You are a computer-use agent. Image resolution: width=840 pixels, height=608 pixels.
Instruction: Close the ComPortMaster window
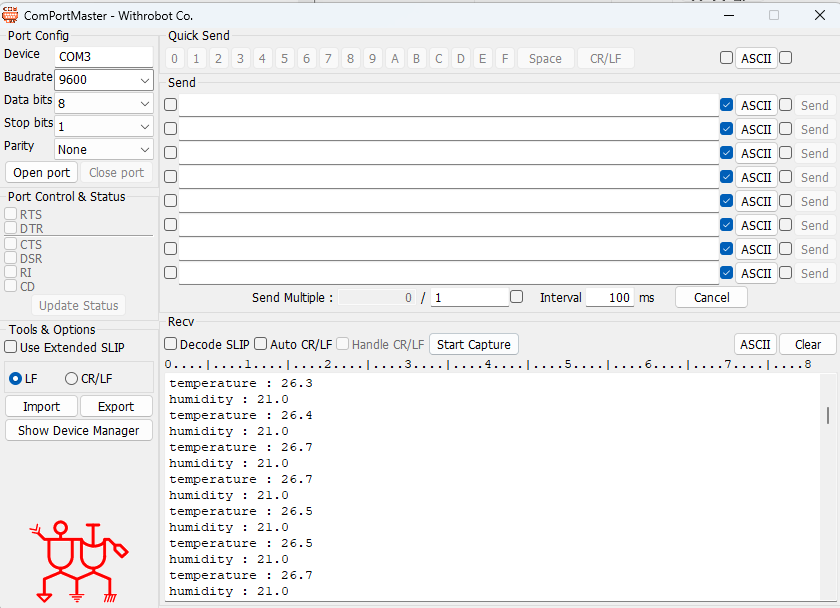point(820,15)
